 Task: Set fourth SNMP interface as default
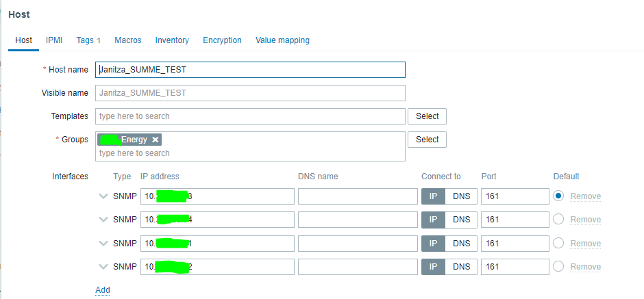(558, 266)
